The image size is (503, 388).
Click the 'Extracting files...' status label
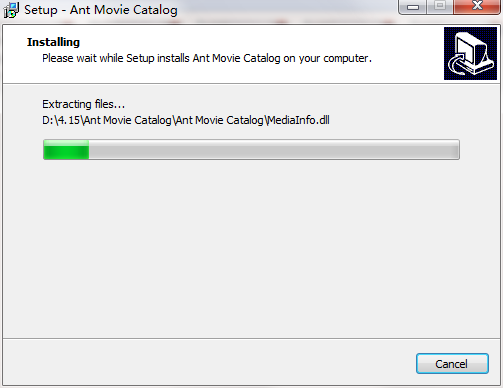(83, 104)
